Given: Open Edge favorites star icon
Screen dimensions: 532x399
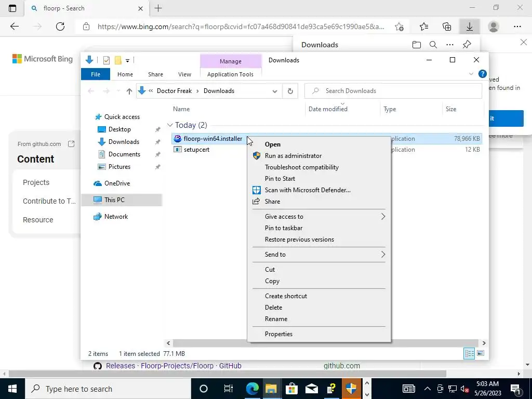Looking at the screenshot, I should [424, 26].
